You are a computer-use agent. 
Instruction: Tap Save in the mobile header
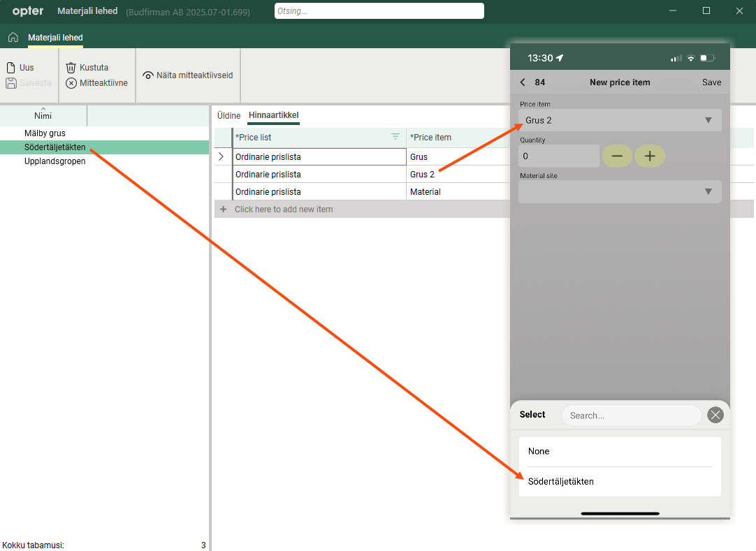(x=711, y=82)
